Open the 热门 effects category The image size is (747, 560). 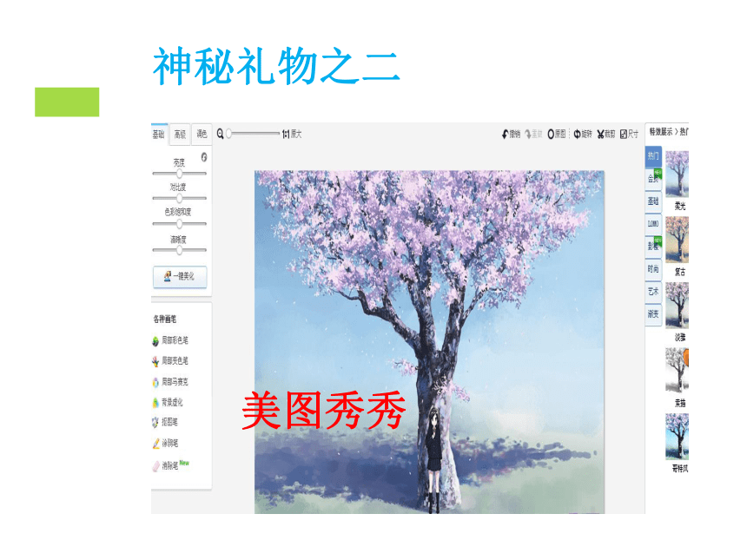pyautogui.click(x=653, y=156)
